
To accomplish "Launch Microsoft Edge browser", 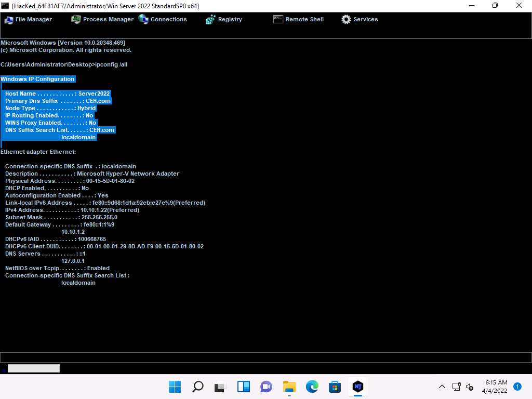I will (x=312, y=387).
